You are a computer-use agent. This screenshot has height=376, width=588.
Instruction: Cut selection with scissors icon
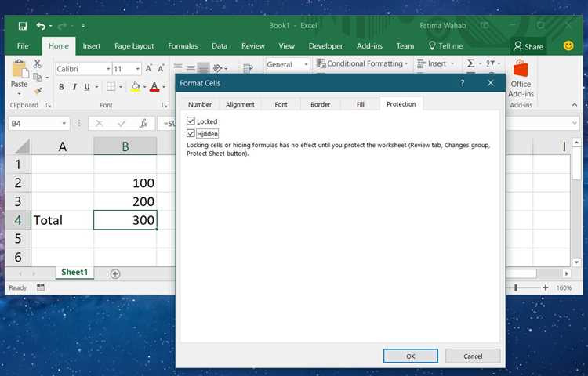click(x=37, y=63)
